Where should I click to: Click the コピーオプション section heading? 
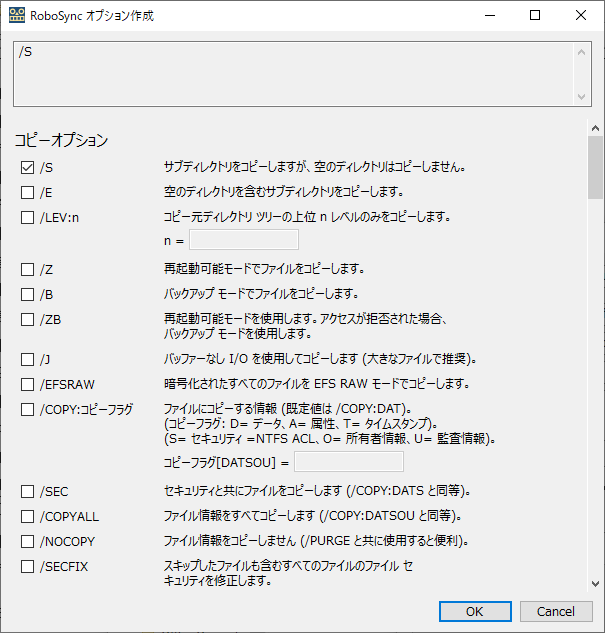[x=62, y=140]
